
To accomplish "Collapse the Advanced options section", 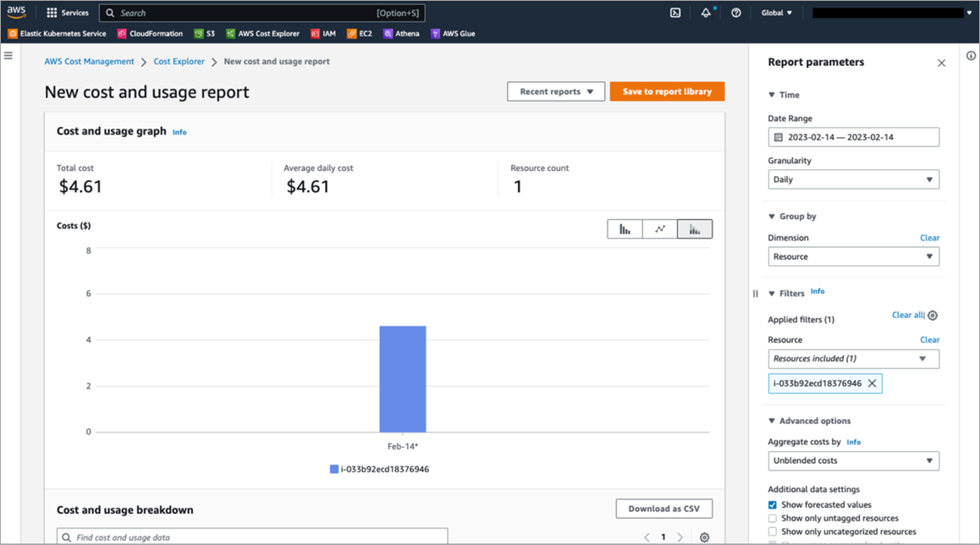I will (x=809, y=421).
